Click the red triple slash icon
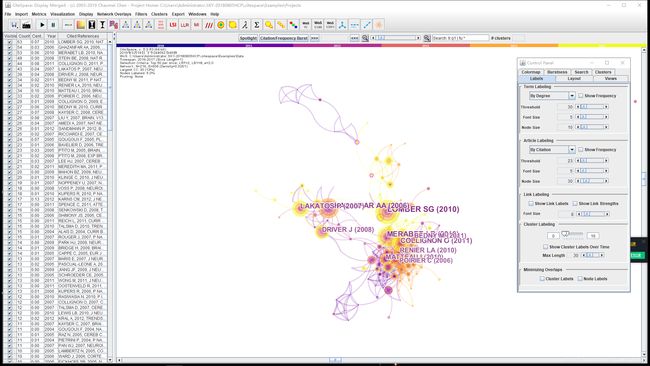This screenshot has height=366, width=650. 209,25
